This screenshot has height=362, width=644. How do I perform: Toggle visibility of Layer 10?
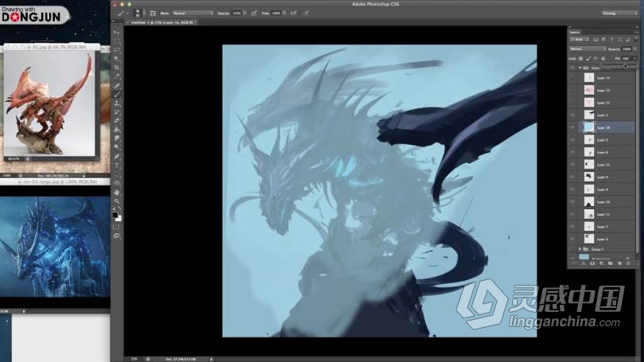pos(572,202)
